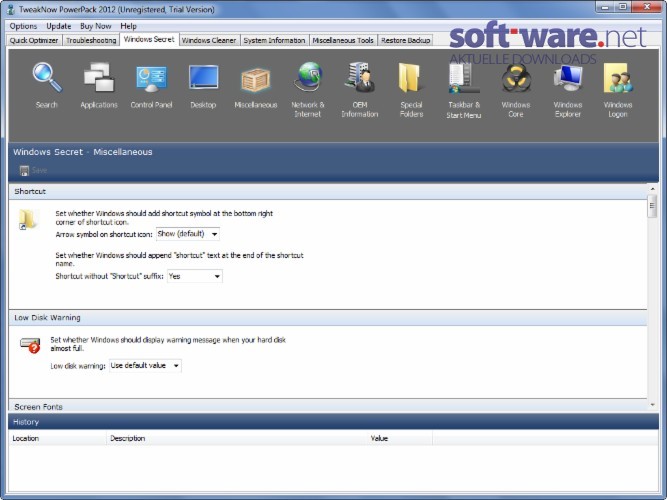Open the Desktop category icon

pos(203,77)
